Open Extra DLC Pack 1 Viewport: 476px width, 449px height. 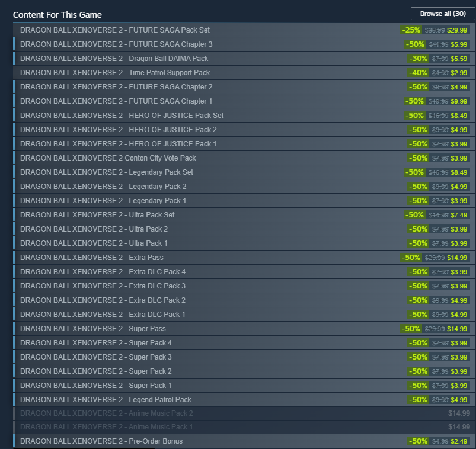point(244,315)
